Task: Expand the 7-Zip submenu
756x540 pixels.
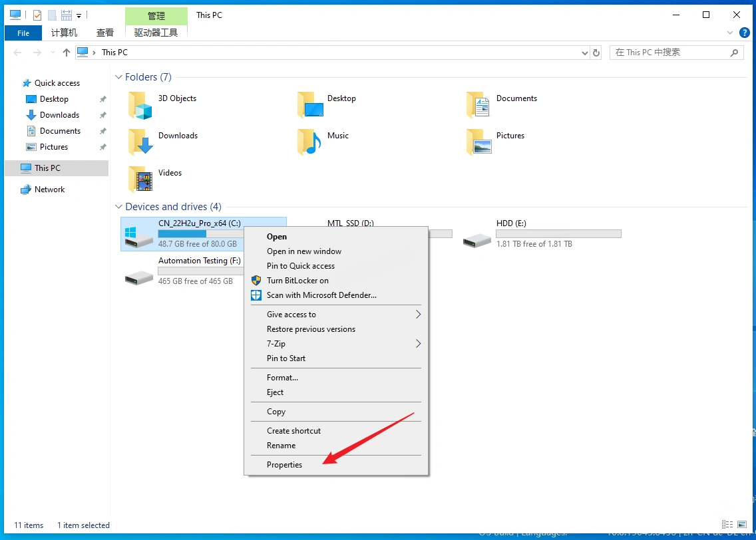Action: pyautogui.click(x=336, y=343)
